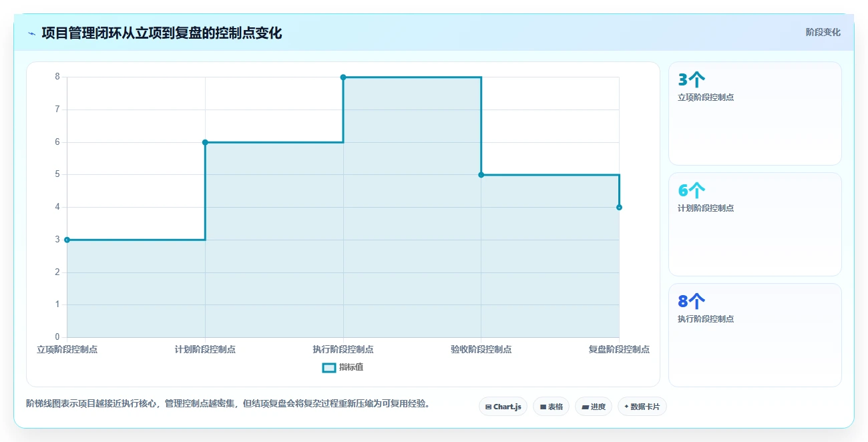
Task: Click the data point at 验收阶段控制点 value 5
Action: [x=481, y=175]
